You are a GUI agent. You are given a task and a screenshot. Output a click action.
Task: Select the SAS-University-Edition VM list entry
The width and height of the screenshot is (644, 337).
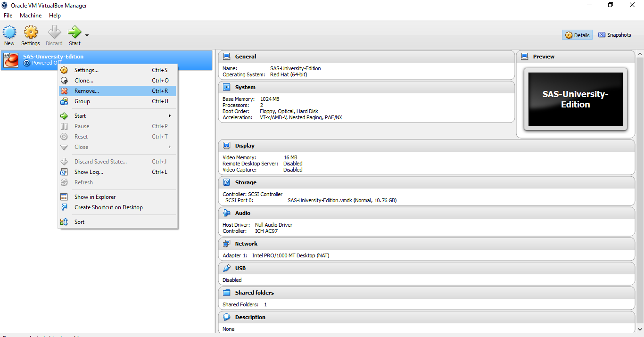(x=107, y=60)
